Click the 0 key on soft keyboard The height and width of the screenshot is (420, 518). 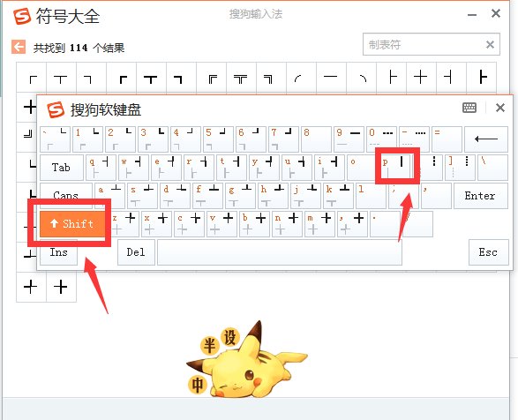[x=382, y=139]
